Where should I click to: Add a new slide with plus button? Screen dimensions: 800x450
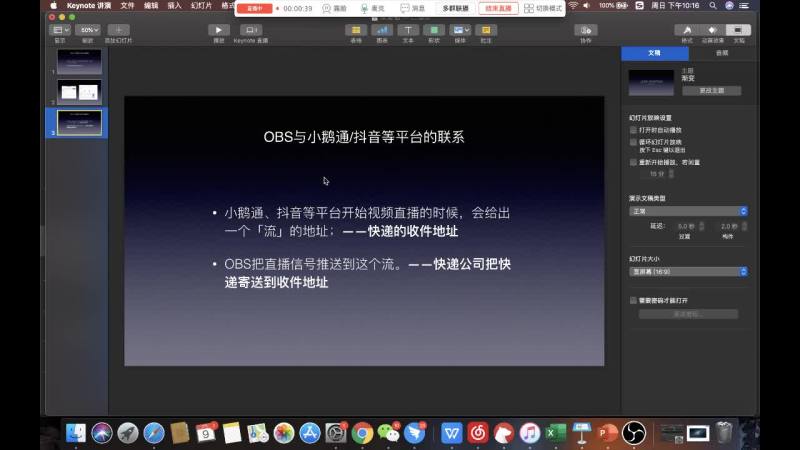pos(118,30)
